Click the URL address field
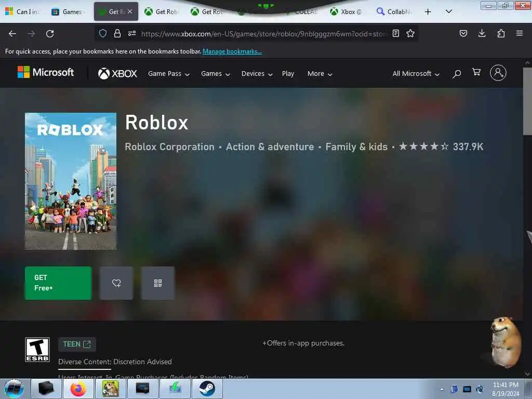The image size is (532, 399). pyautogui.click(x=263, y=34)
